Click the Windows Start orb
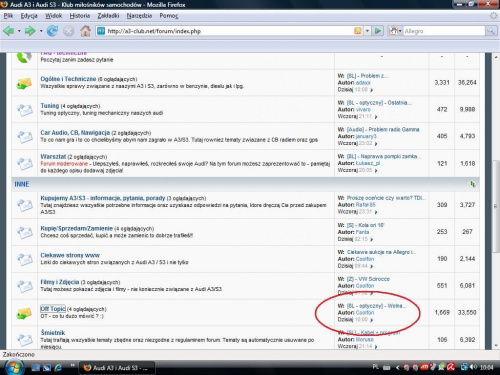Image resolution: width=500 pixels, height=375 pixels. click(x=14, y=367)
